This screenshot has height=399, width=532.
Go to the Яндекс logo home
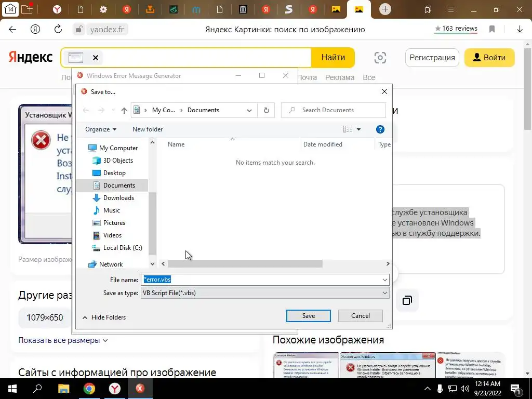31,57
